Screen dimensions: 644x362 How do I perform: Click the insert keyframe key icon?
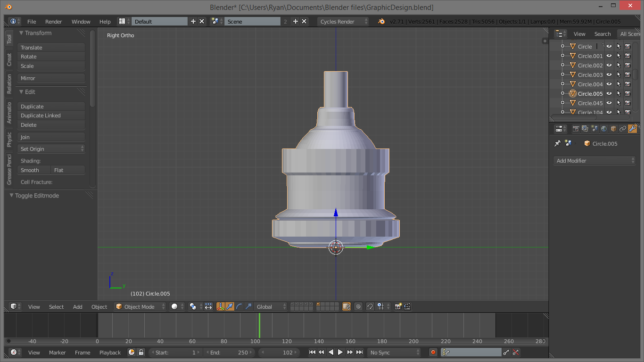506,352
